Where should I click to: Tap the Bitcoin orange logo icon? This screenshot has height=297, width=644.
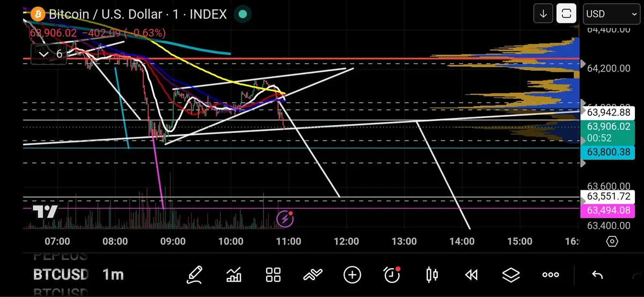pos(38,14)
